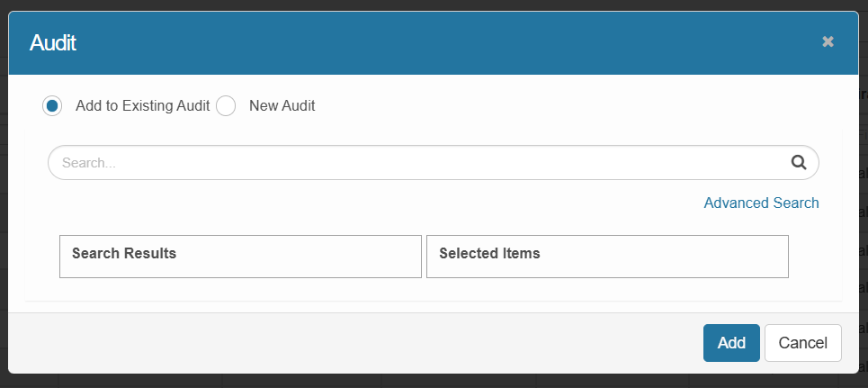Click the "Search Results" heading text
Image resolution: width=868 pixels, height=388 pixels.
coord(124,253)
